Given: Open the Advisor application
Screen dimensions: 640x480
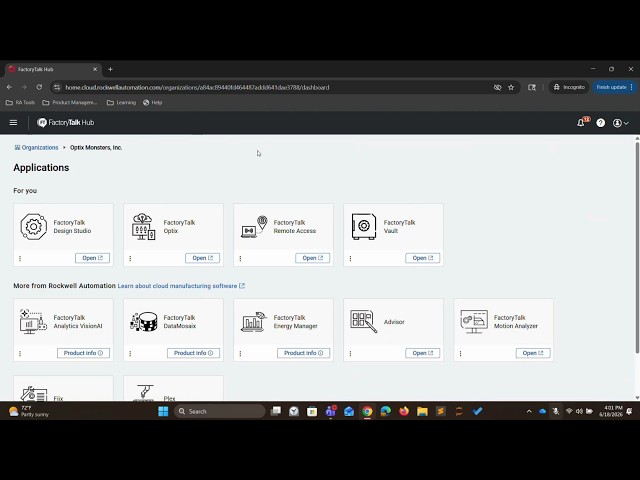Looking at the screenshot, I should [x=422, y=353].
